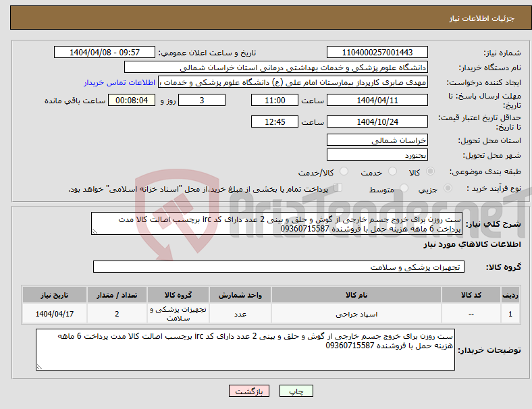Open اطلاعات تماس خریدار link
The image size is (532, 409).
[119, 82]
